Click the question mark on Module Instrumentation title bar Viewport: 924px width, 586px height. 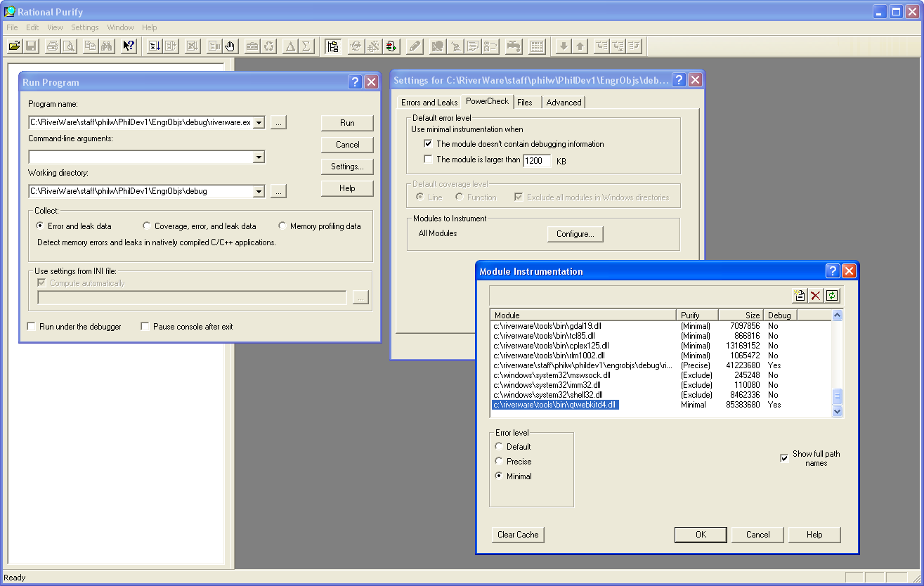832,271
